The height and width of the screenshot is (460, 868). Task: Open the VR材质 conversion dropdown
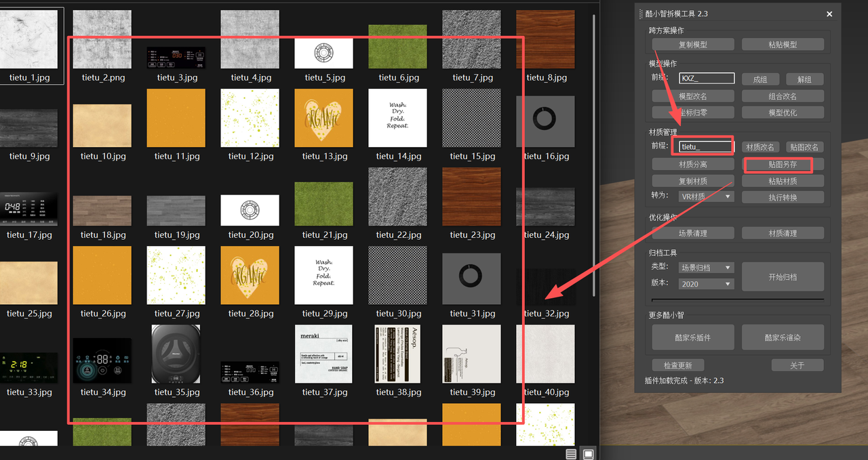[x=706, y=196]
